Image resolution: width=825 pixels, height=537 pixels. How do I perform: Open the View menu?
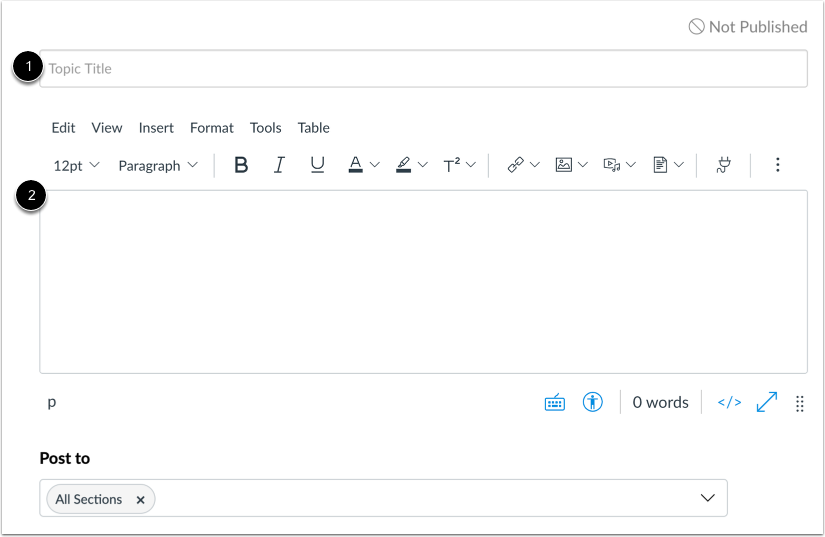[107, 128]
